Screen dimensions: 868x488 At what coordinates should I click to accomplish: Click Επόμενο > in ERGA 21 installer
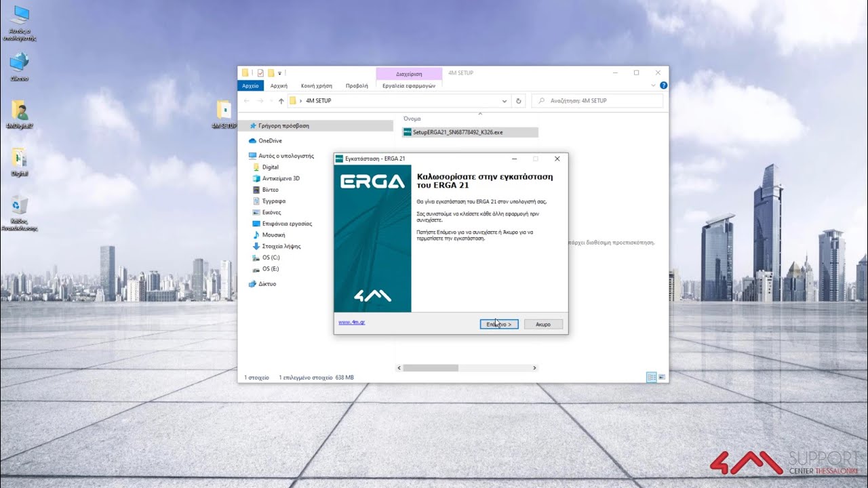pos(499,325)
